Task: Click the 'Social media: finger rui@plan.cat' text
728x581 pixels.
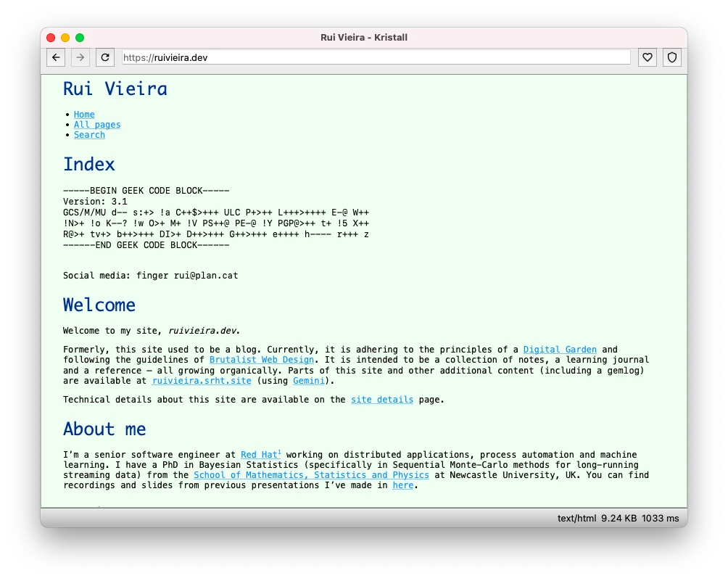Action: [150, 276]
